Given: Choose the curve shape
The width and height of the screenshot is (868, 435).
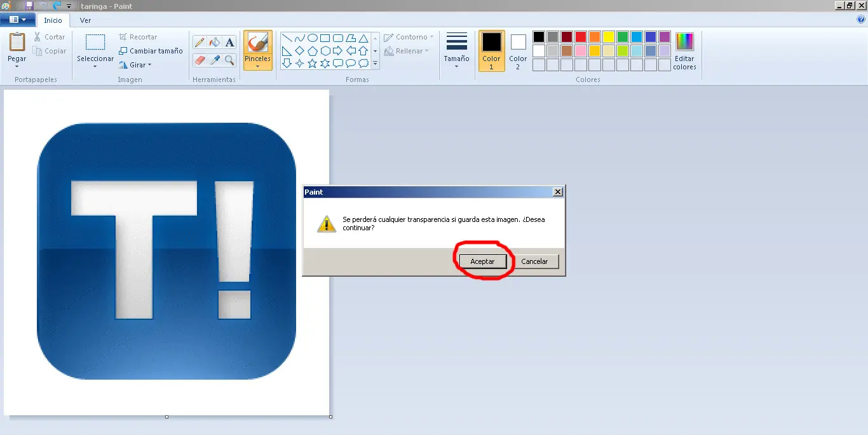Looking at the screenshot, I should (x=299, y=38).
